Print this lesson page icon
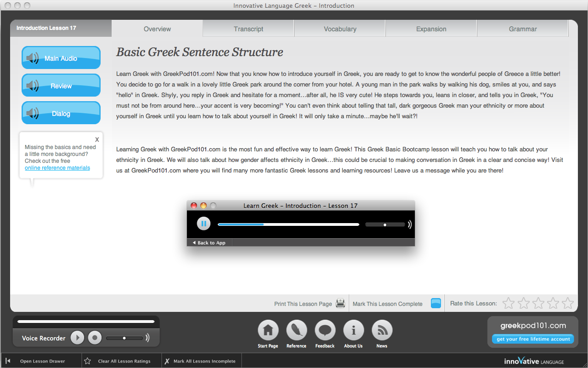588x368 pixels. point(340,303)
